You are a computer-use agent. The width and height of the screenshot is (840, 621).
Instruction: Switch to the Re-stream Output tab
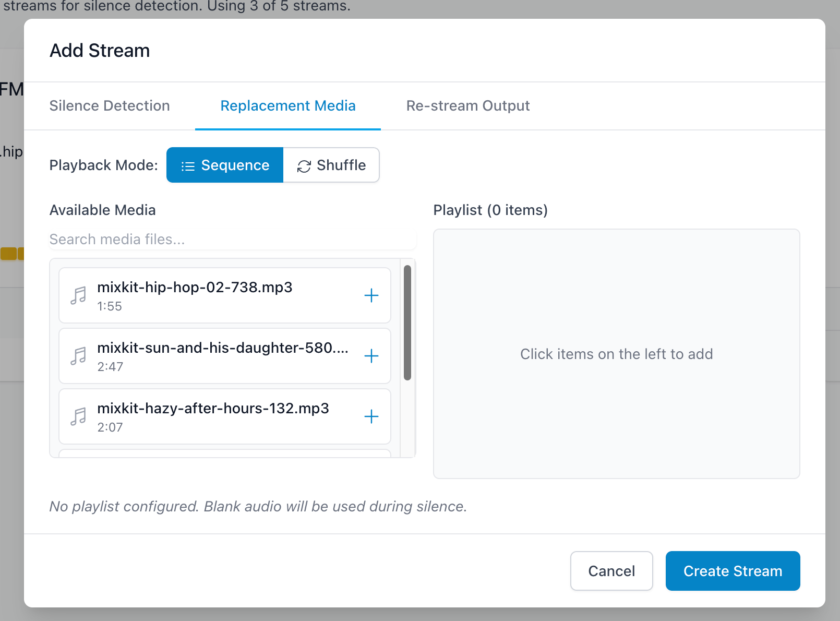click(467, 106)
